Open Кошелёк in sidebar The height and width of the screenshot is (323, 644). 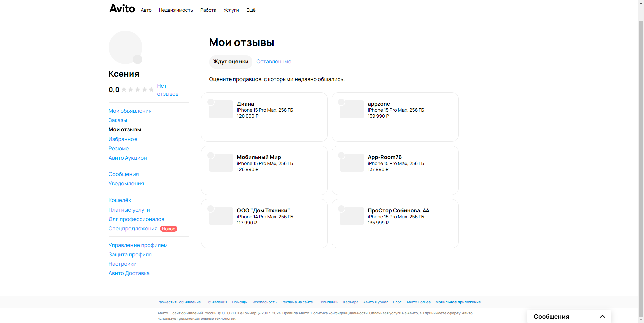[120, 200]
